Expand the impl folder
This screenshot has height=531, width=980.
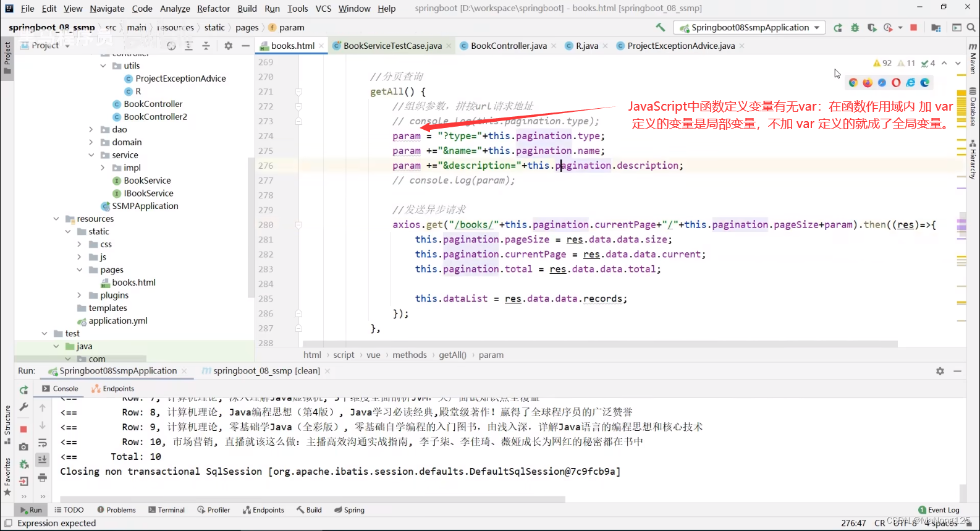click(x=103, y=168)
